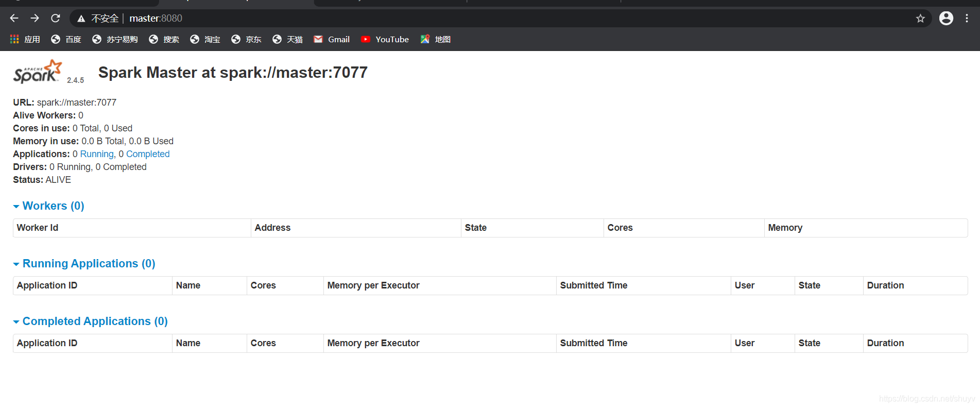Open the 苏宁易购 bookmark

(x=115, y=39)
